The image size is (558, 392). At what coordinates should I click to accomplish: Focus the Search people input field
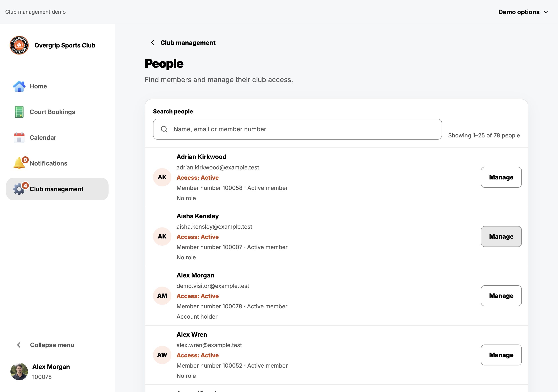297,129
